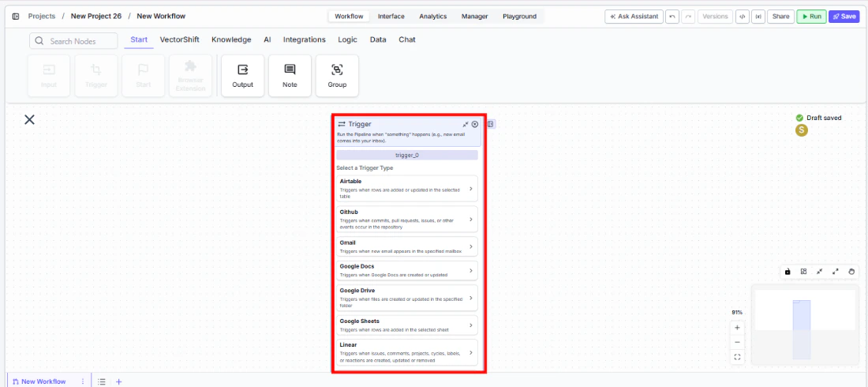Delete the Trigger node with circled X
The width and height of the screenshot is (868, 387).
tap(475, 124)
